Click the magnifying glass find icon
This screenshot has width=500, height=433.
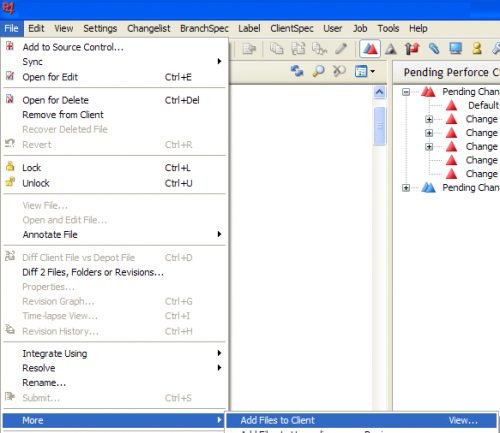click(x=318, y=71)
